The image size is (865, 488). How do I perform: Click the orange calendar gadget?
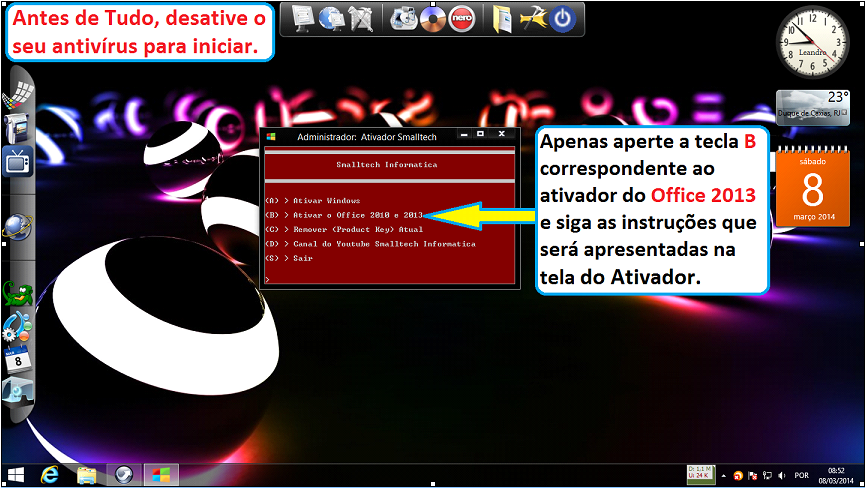pos(813,187)
